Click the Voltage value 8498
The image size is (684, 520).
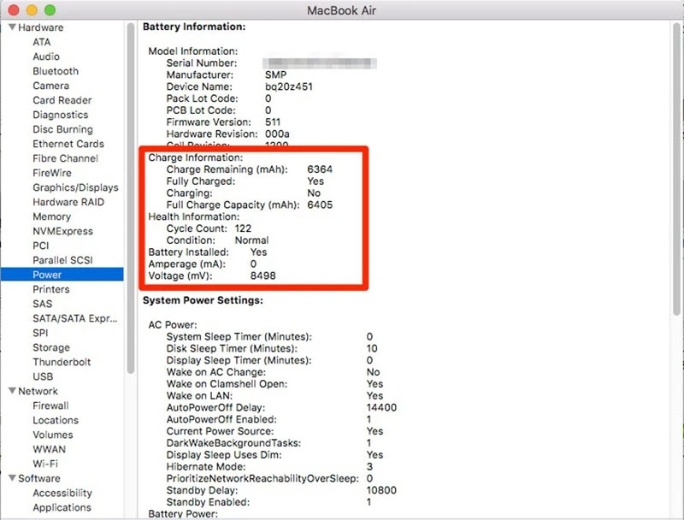click(263, 276)
